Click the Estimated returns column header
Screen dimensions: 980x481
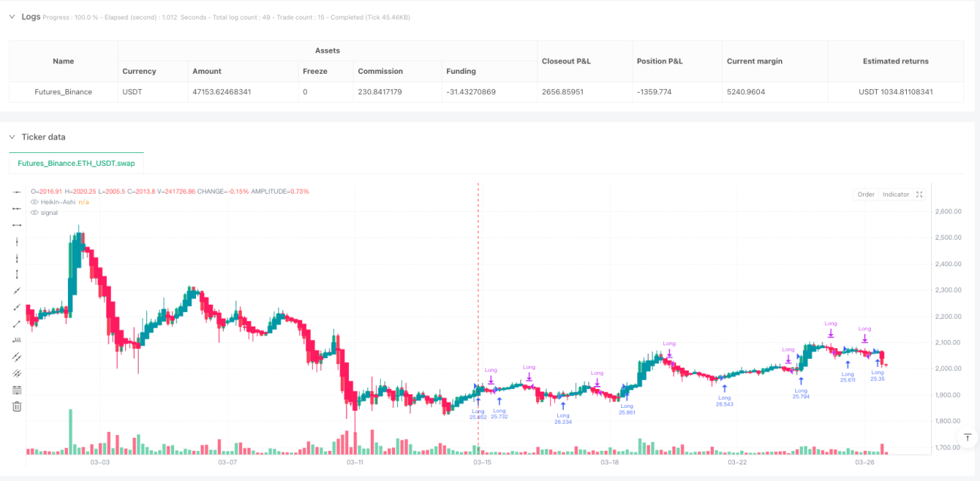(896, 61)
